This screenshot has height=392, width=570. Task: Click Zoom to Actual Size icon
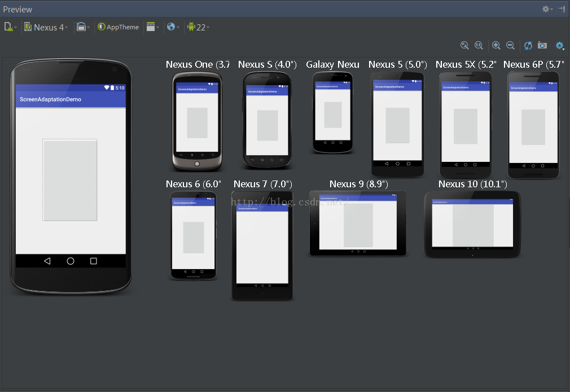tap(479, 46)
